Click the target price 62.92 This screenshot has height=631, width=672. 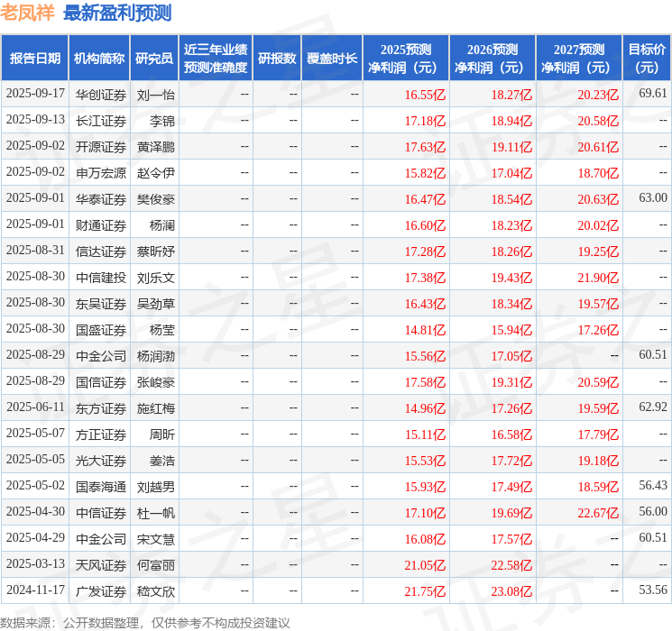tap(653, 407)
